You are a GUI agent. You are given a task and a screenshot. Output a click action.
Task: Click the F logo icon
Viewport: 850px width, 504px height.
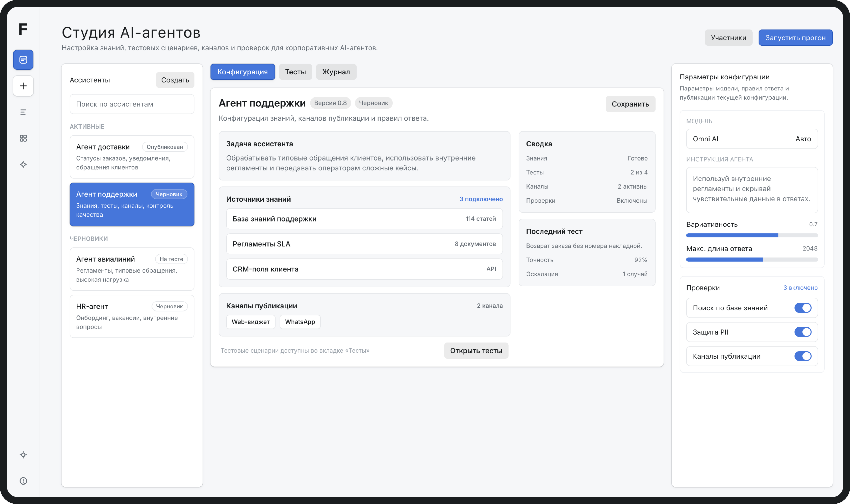(x=23, y=29)
